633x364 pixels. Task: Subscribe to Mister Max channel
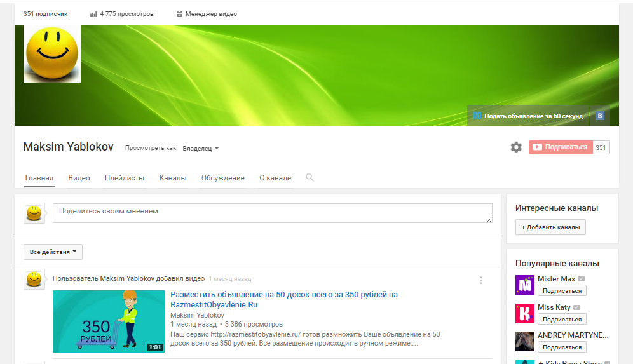click(562, 291)
